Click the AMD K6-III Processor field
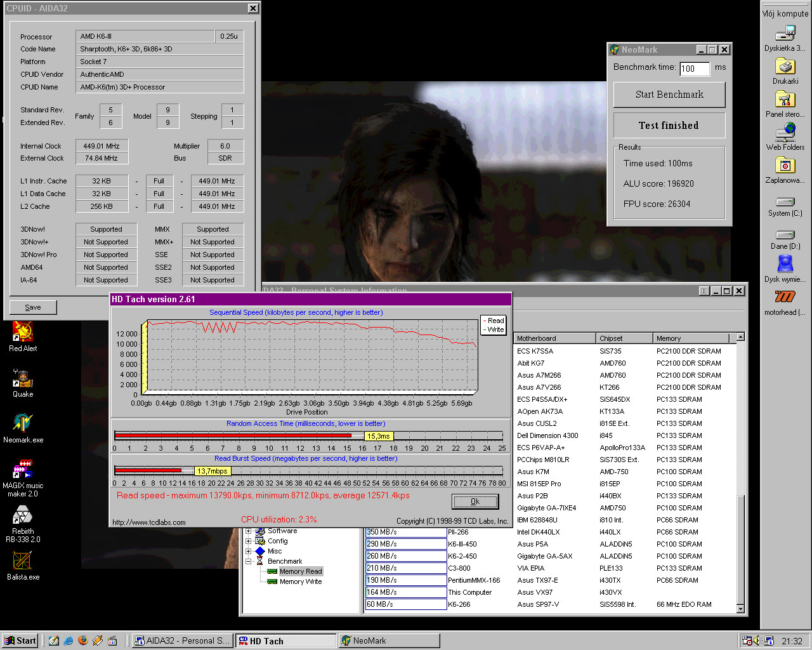Image resolution: width=812 pixels, height=650 pixels. (145, 36)
